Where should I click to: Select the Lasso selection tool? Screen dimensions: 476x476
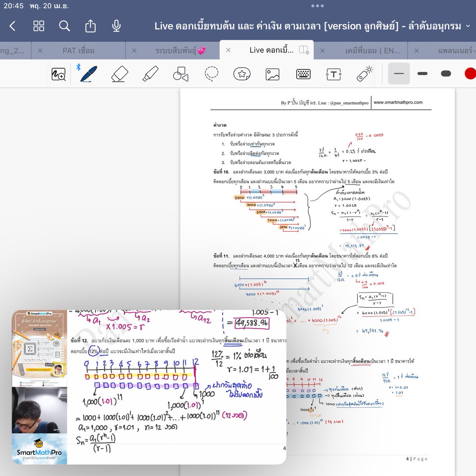click(211, 74)
